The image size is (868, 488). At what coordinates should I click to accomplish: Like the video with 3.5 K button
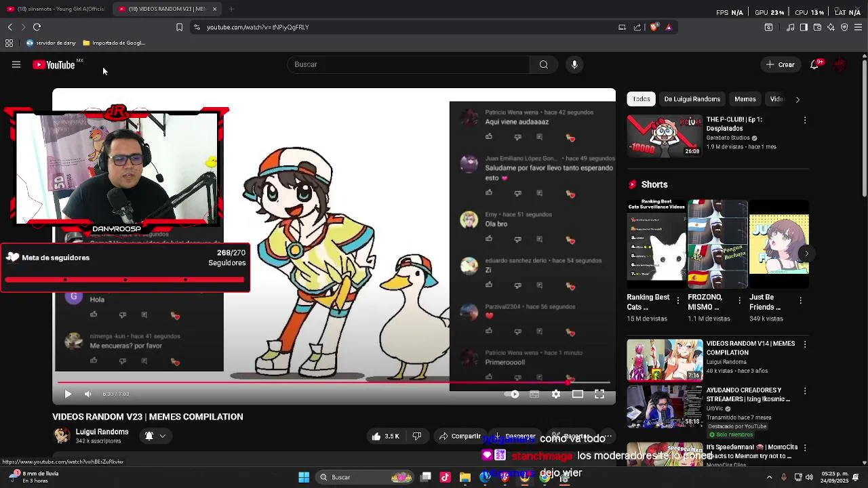pos(385,436)
